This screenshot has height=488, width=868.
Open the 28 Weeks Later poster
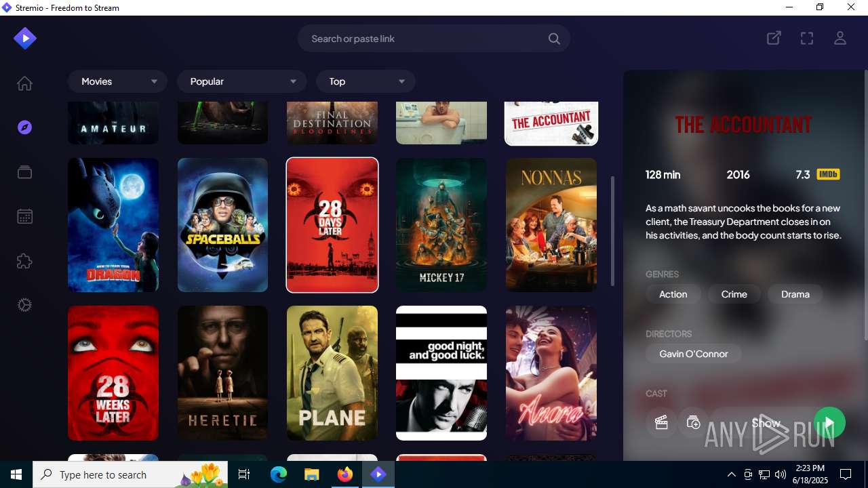[113, 373]
